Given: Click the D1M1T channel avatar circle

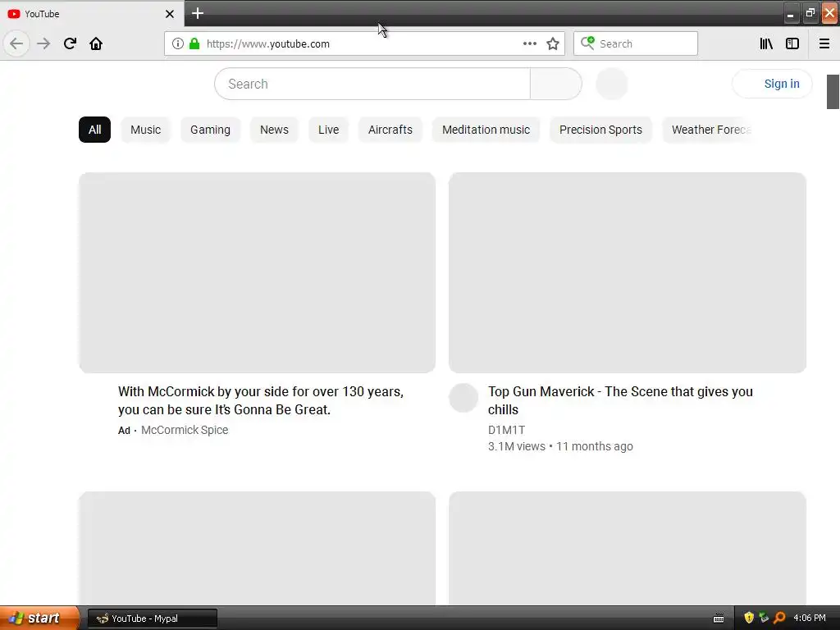Looking at the screenshot, I should click(x=463, y=398).
